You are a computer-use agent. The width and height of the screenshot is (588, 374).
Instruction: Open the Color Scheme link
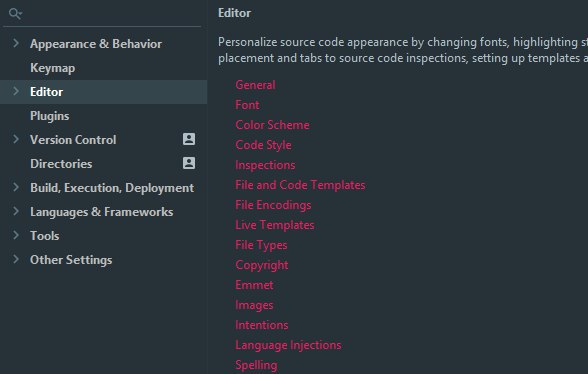coord(272,125)
